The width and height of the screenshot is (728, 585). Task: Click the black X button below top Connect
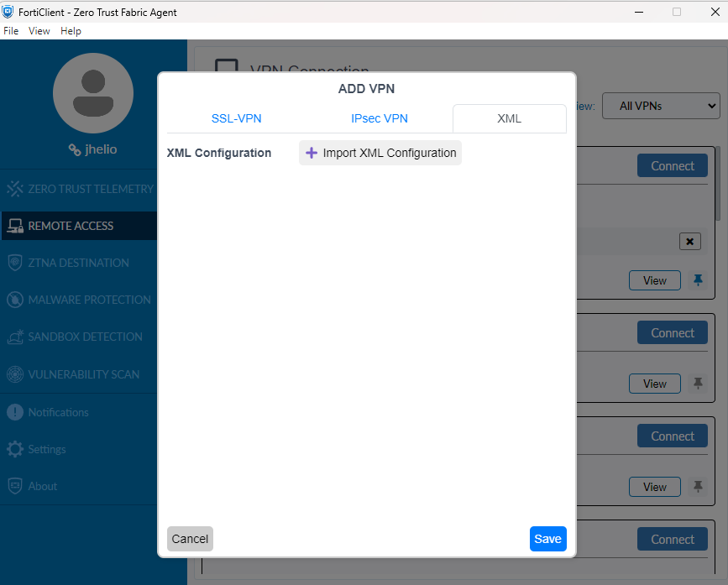tap(690, 241)
